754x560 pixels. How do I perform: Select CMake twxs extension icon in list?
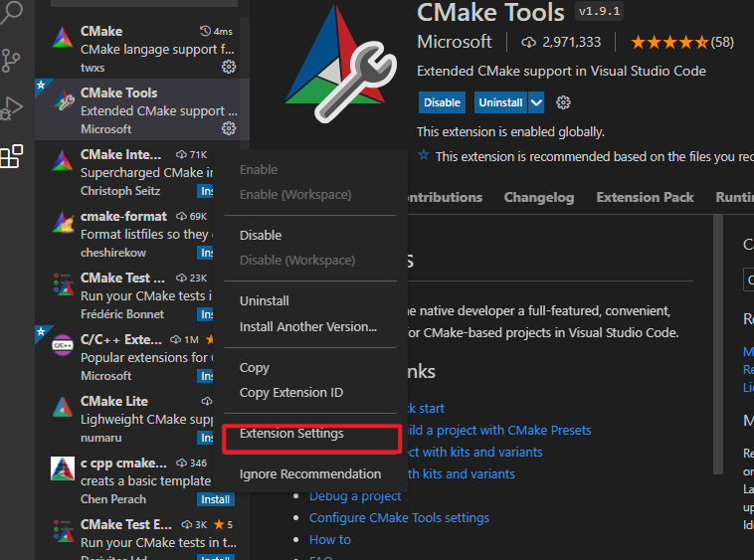[x=63, y=38]
